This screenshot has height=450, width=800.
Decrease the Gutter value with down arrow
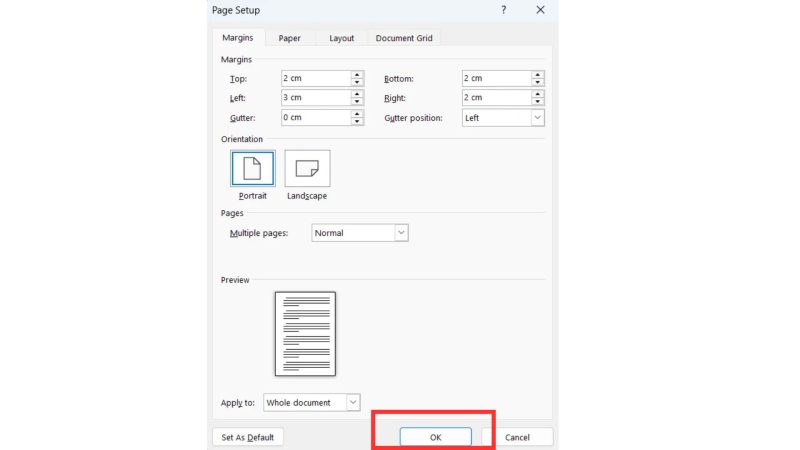point(357,121)
